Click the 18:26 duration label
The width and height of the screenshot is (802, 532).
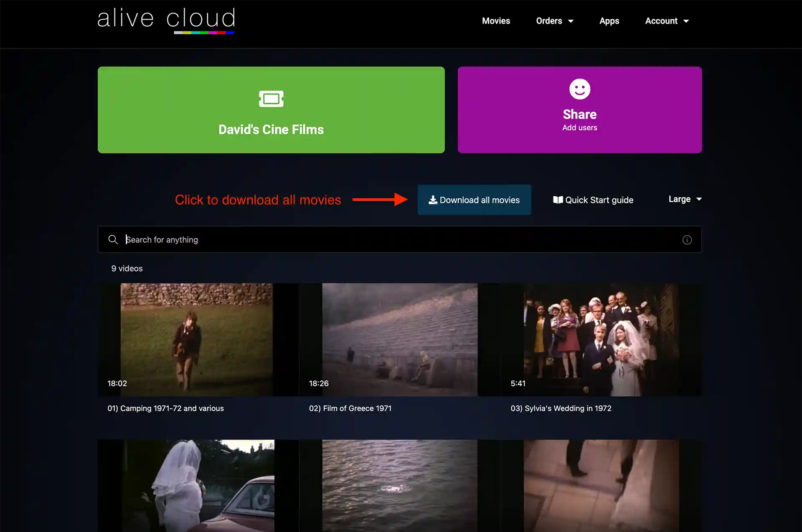tap(319, 383)
